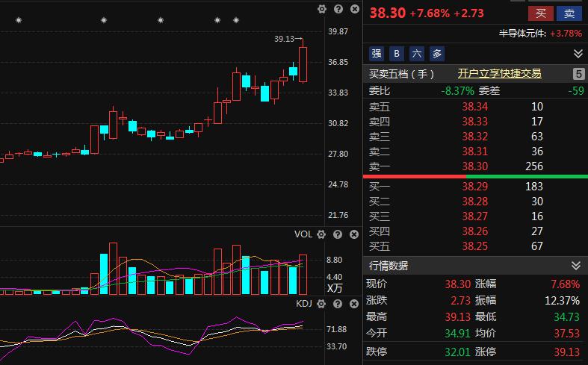The height and width of the screenshot is (365, 588).
Task: Open main chart help question icon
Action: [x=338, y=9]
